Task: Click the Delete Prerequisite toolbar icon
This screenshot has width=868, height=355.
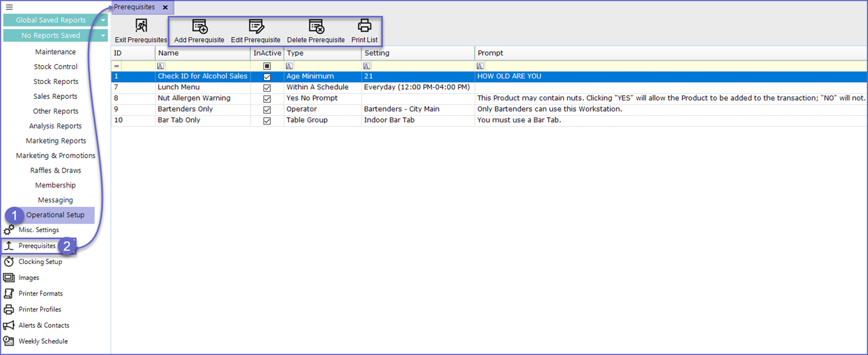Action: pyautogui.click(x=316, y=27)
